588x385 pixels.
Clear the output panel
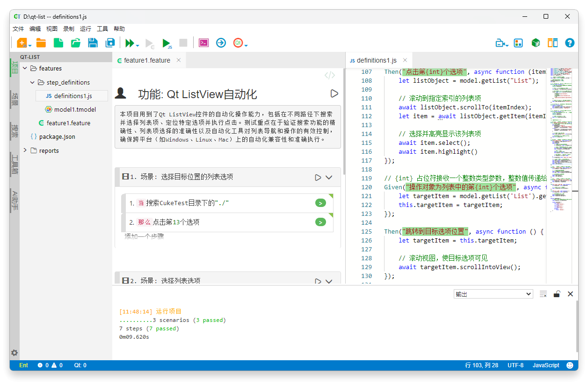tap(543, 294)
